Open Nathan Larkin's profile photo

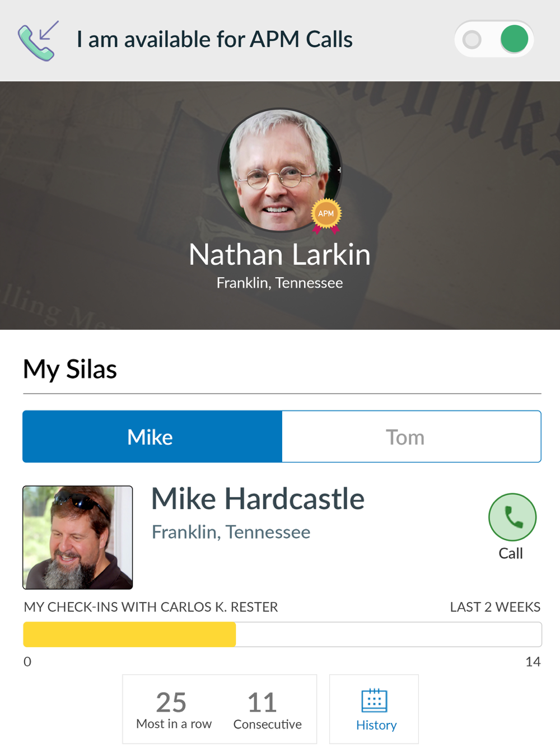279,170
